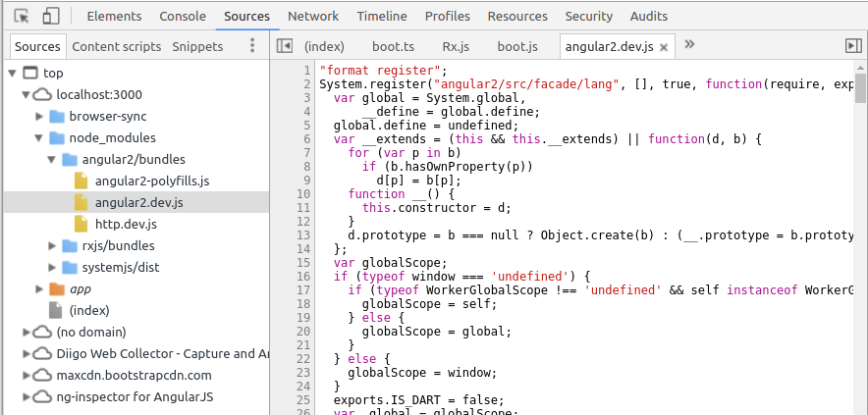The image size is (868, 415).
Task: Expand ng-inspector for AngularJS node
Action: [26, 396]
